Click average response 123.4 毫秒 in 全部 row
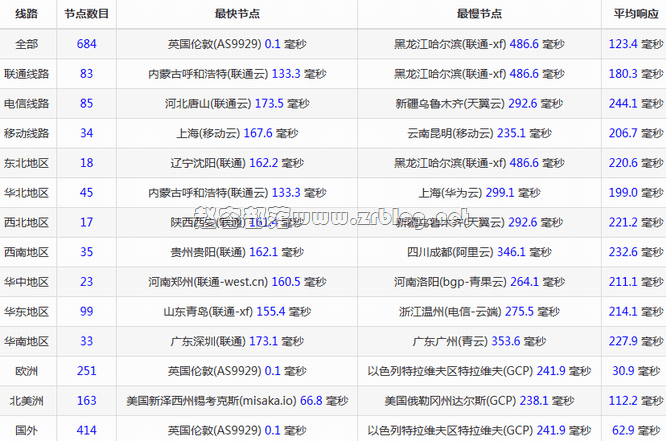 click(636, 44)
